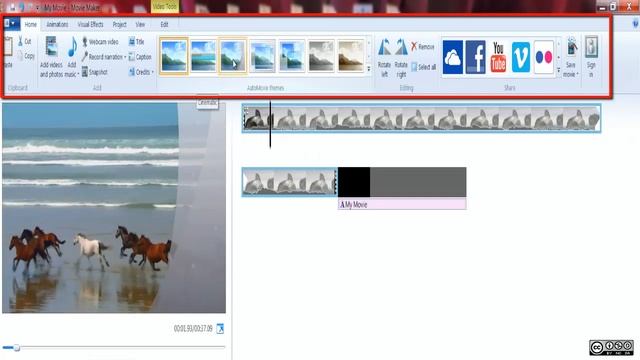Click Rotate right

(x=401, y=58)
